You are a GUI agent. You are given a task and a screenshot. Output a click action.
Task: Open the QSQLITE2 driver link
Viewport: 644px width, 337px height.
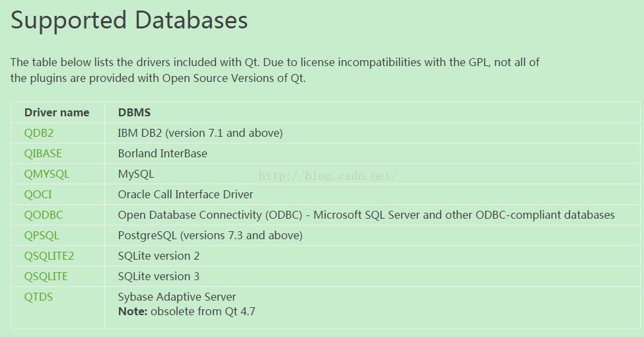(49, 256)
